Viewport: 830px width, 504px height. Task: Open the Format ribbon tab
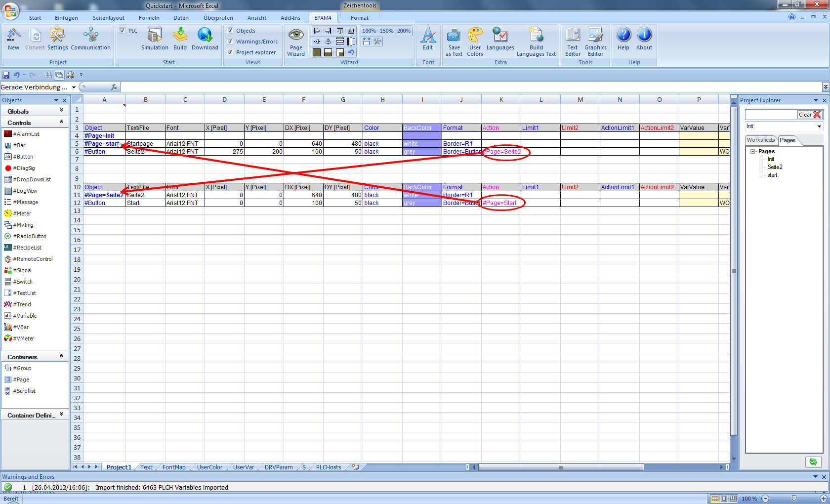pyautogui.click(x=360, y=18)
